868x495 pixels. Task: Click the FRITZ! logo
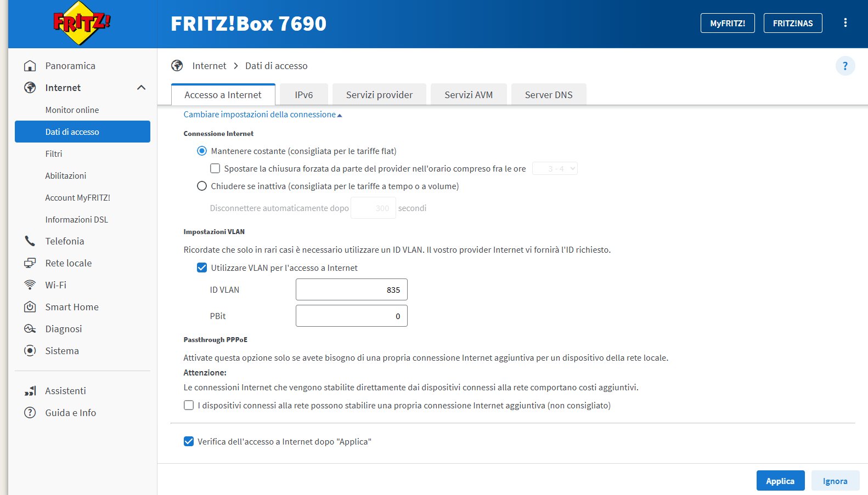tap(82, 23)
